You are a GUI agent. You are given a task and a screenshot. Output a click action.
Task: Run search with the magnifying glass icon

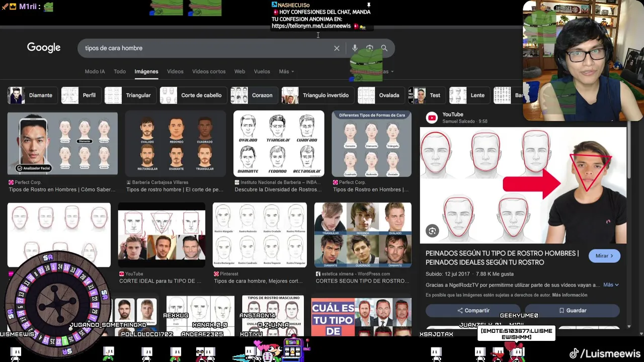tap(384, 48)
